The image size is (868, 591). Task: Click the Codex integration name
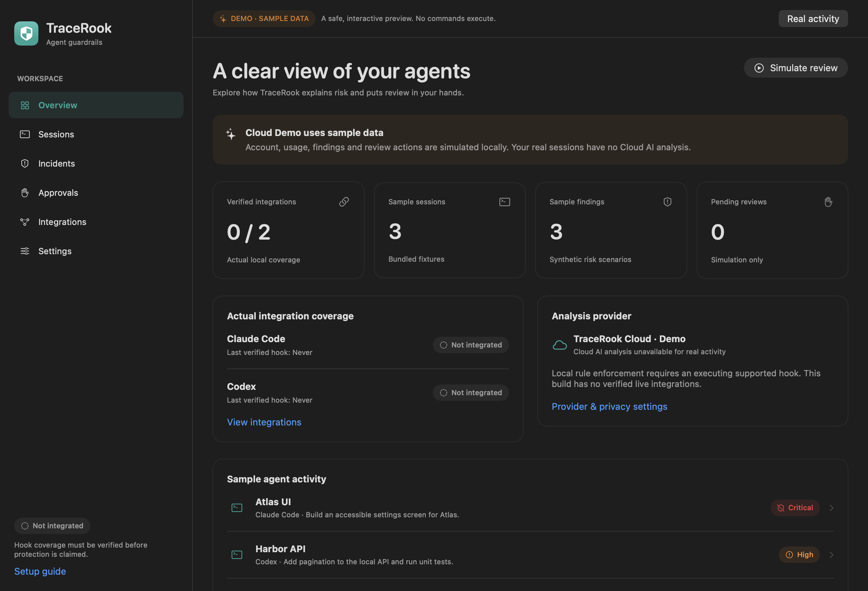coord(241,387)
